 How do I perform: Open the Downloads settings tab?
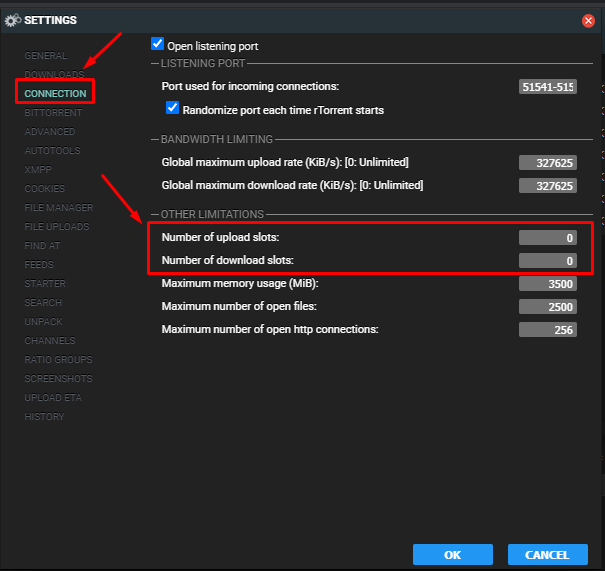54,74
